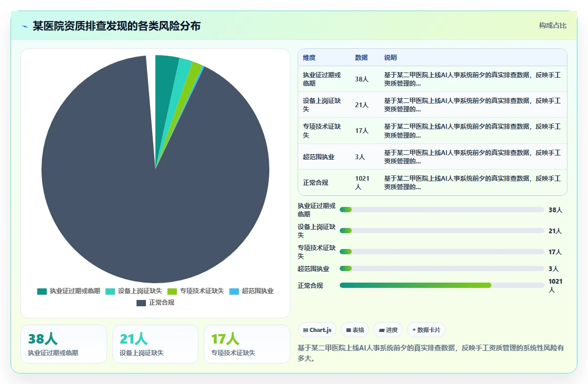
Task: Toggle the 正常合规 legend color box
Action: click(141, 303)
